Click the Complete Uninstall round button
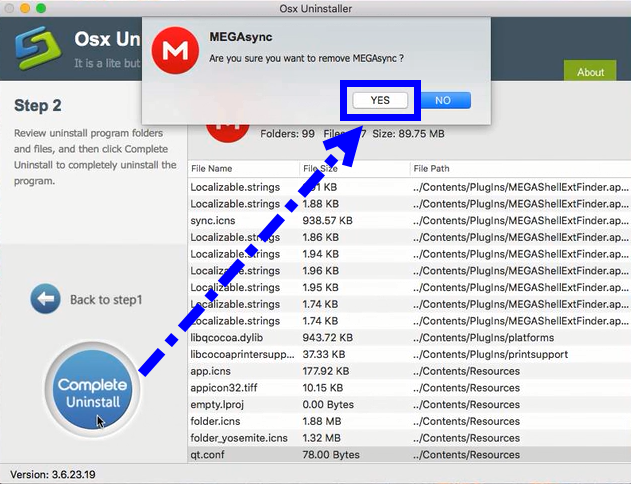631x484 pixels. (92, 393)
